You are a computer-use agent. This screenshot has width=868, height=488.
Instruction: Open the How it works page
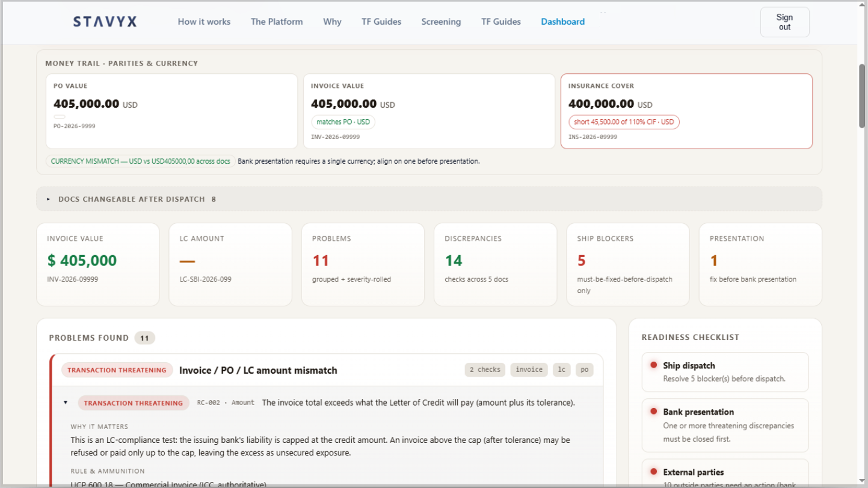[x=204, y=22]
